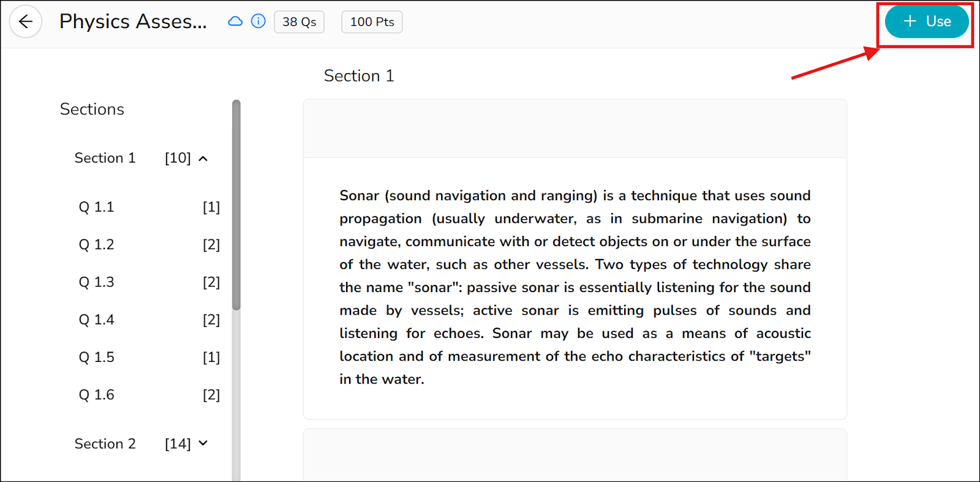Image resolution: width=980 pixels, height=482 pixels.
Task: Click the Physics Assessment title text
Action: click(x=133, y=21)
